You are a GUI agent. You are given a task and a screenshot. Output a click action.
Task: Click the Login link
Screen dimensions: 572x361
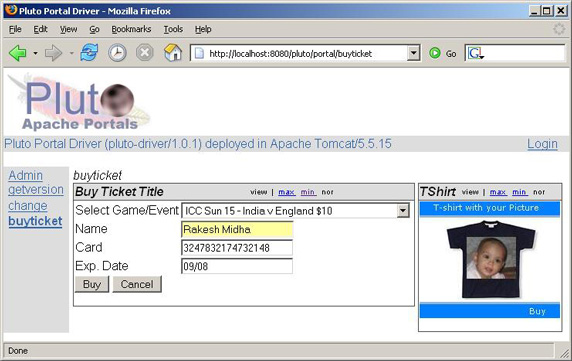tap(542, 144)
